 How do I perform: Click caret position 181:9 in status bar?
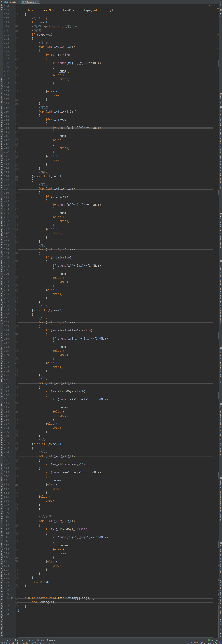(190, 643)
